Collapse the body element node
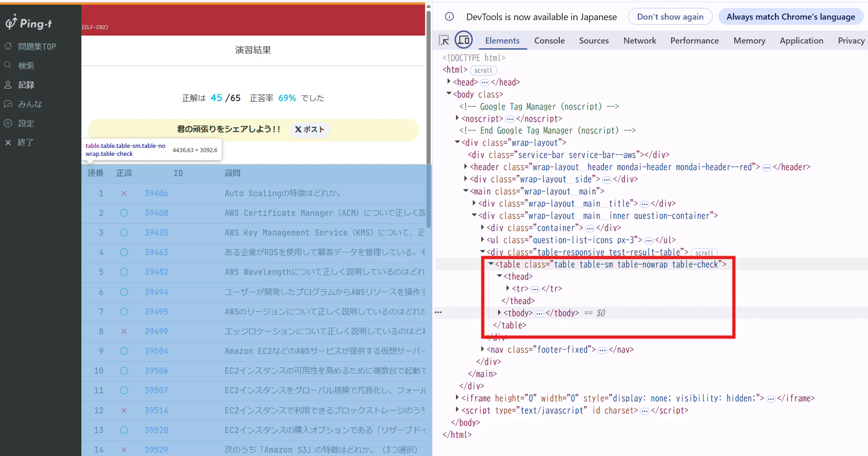This screenshot has height=456, width=868. coord(449,94)
